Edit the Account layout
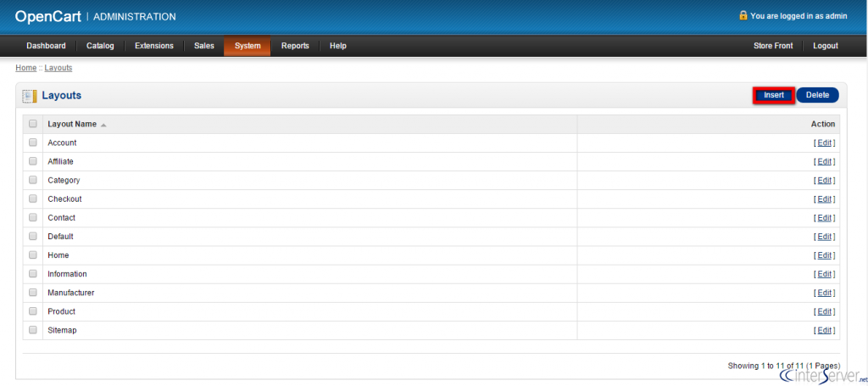This screenshot has width=868, height=386. pos(824,143)
